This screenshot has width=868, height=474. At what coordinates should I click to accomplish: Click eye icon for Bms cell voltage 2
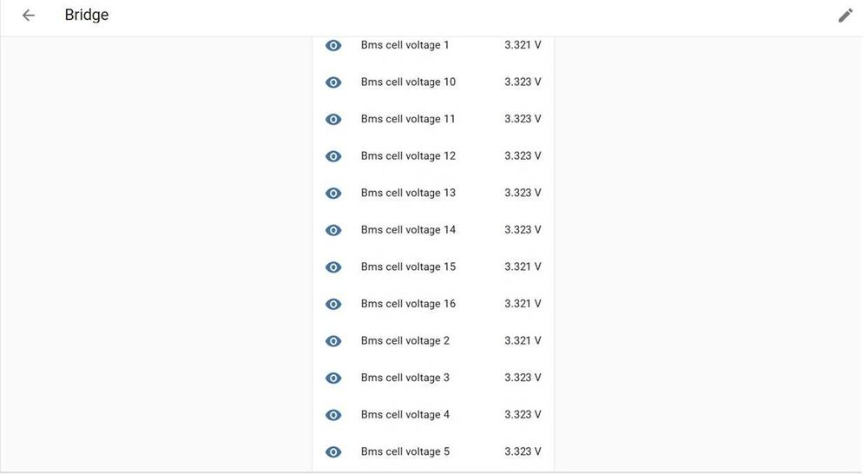(333, 341)
